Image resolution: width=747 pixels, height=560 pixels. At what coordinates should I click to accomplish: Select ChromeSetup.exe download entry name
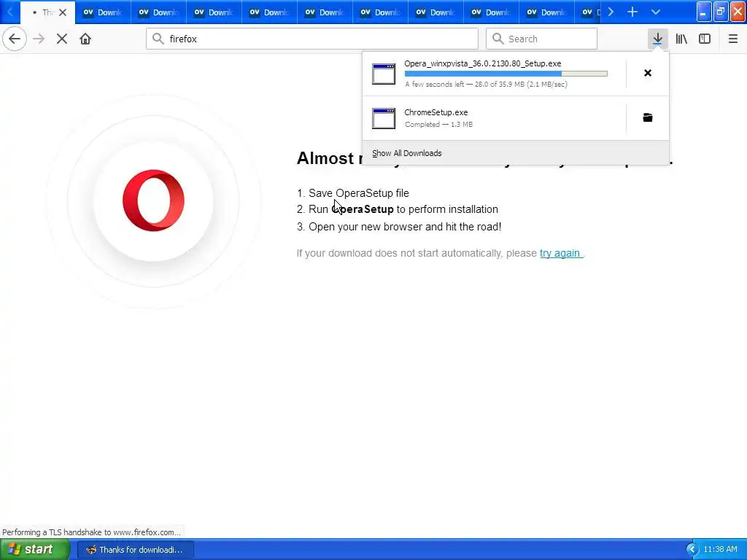point(436,112)
